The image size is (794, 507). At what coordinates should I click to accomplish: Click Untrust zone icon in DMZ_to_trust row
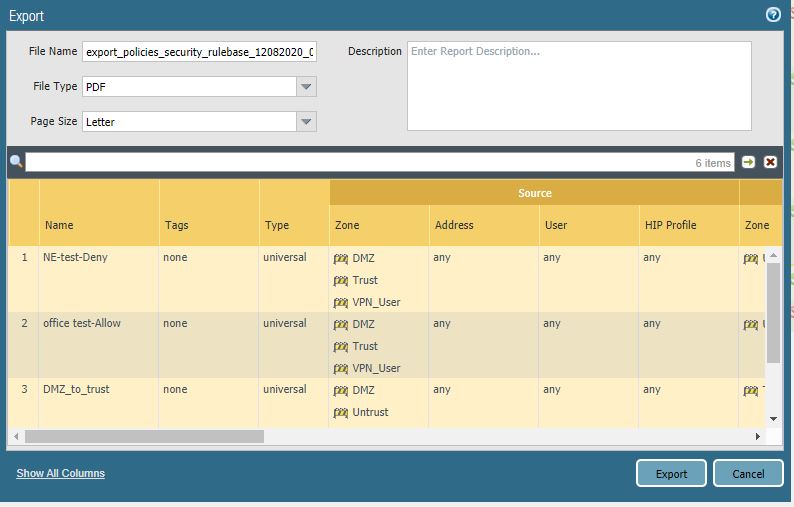341,413
